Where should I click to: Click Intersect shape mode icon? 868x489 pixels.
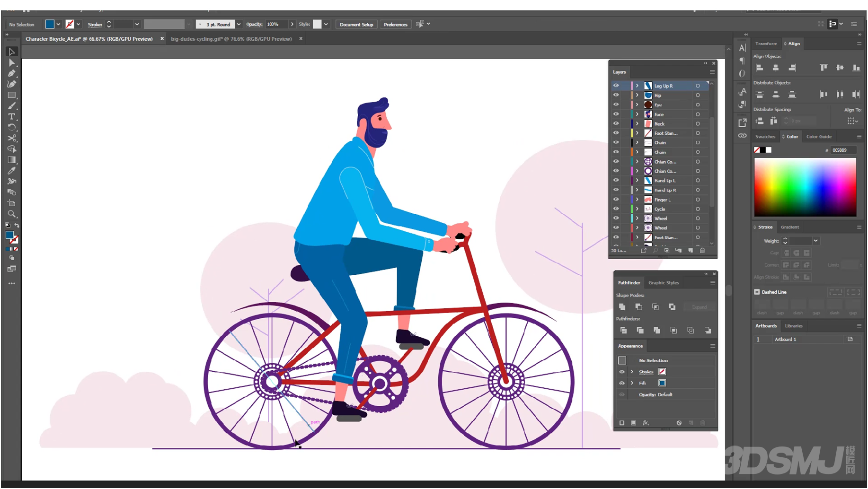(655, 307)
